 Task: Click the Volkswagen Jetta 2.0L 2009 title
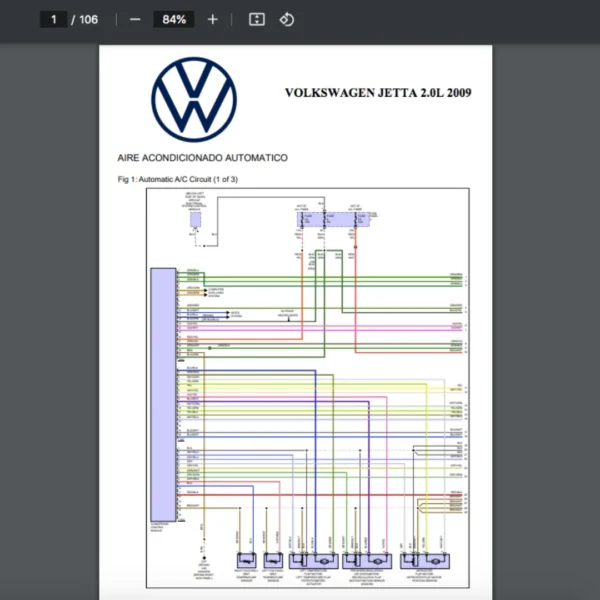(x=378, y=93)
